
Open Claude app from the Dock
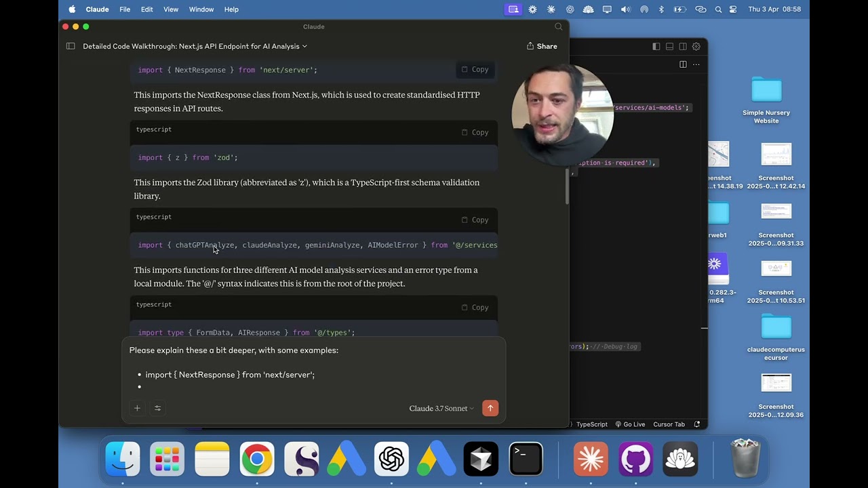[591, 460]
